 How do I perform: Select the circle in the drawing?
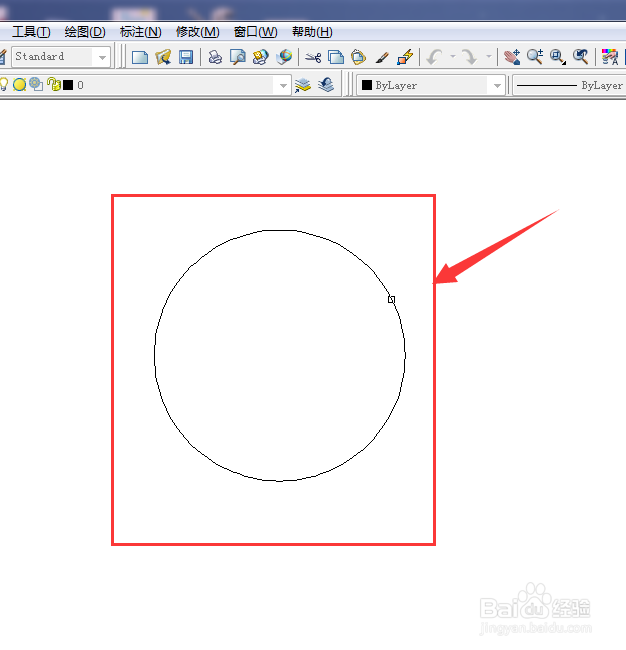pos(279,230)
